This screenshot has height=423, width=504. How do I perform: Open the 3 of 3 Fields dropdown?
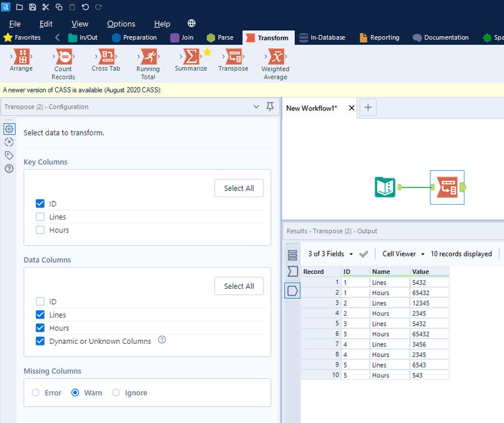click(331, 254)
